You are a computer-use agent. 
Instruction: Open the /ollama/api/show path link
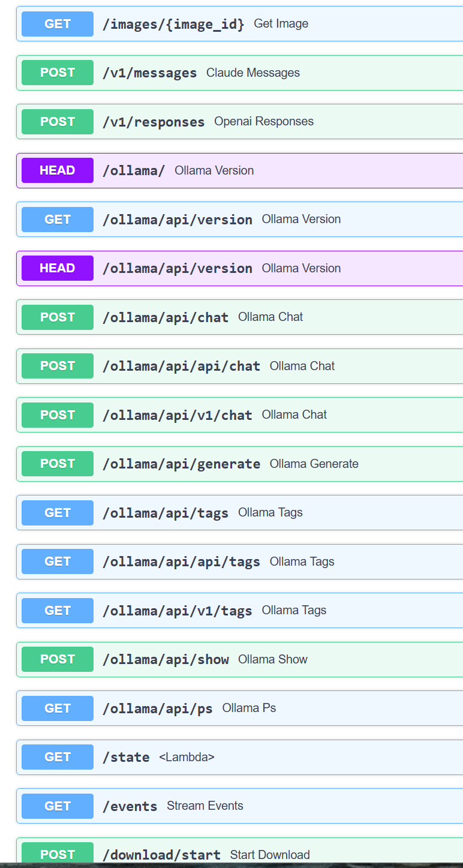166,660
